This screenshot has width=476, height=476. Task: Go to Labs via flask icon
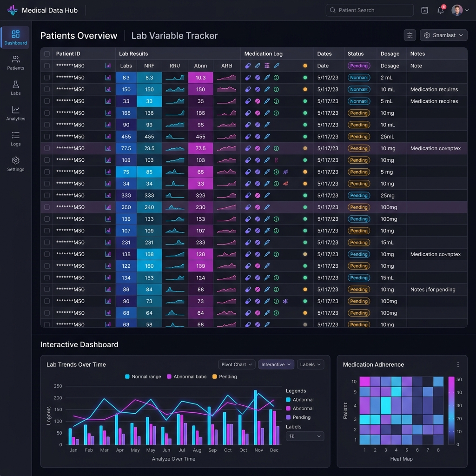click(16, 88)
